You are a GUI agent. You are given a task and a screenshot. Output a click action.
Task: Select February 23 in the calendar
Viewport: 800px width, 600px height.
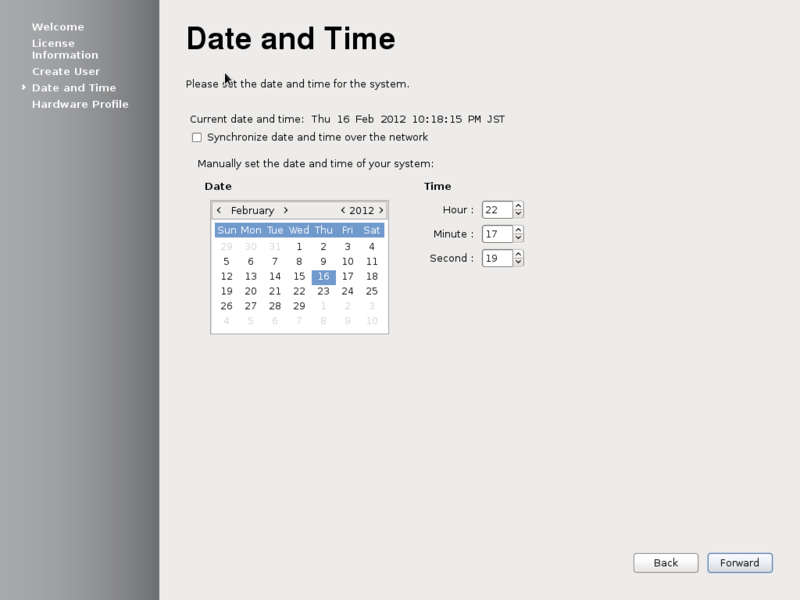point(323,291)
